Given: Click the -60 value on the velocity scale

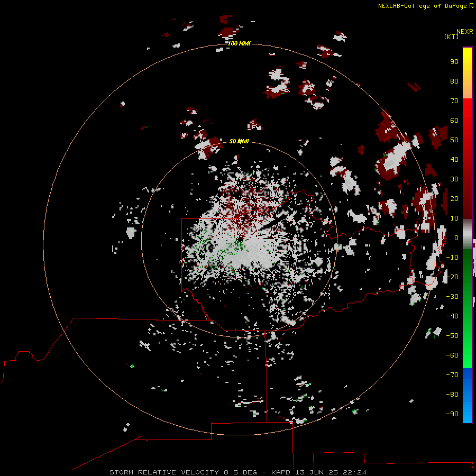Looking at the screenshot, I should (452, 355).
